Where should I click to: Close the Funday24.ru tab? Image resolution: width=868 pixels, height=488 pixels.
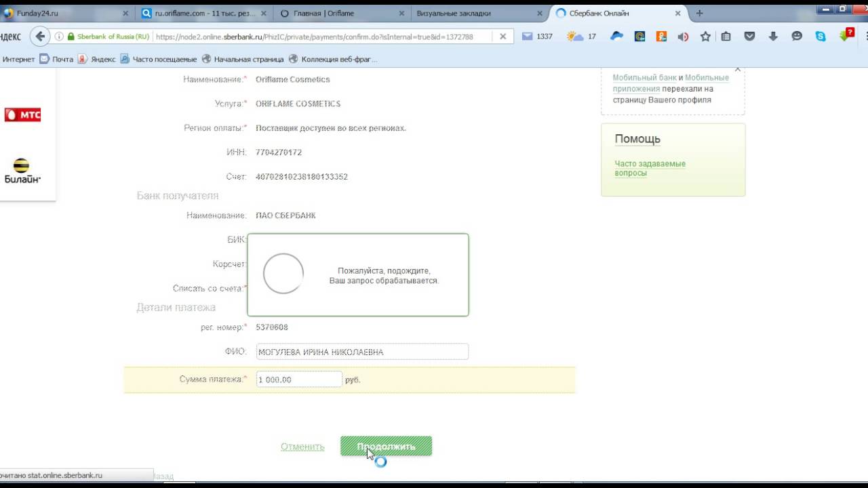(x=125, y=14)
